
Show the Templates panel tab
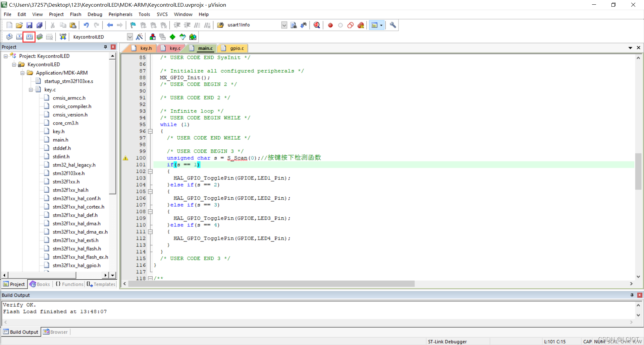point(101,284)
